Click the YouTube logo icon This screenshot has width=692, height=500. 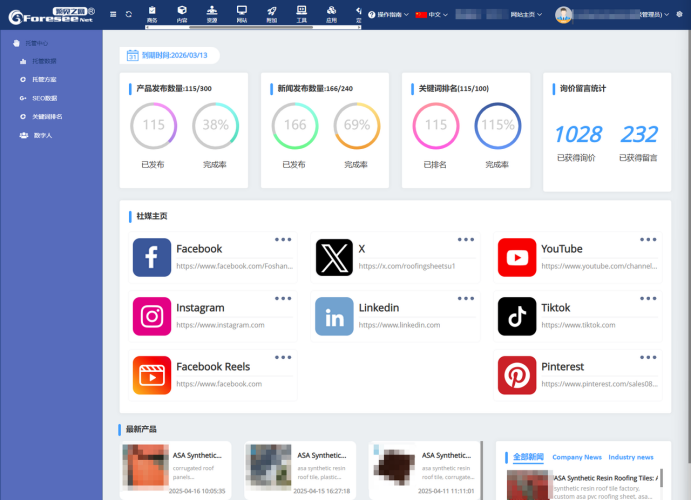tap(517, 257)
